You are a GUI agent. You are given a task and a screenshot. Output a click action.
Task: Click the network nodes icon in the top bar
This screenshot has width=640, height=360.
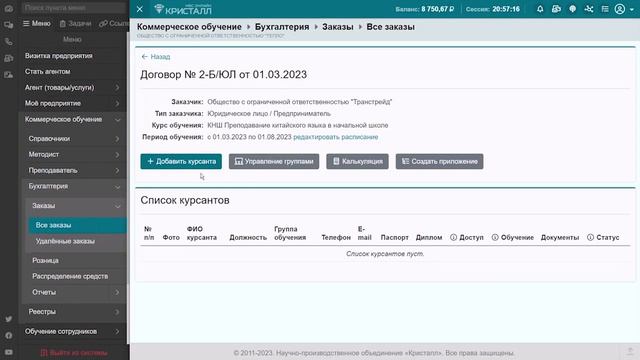(589, 9)
